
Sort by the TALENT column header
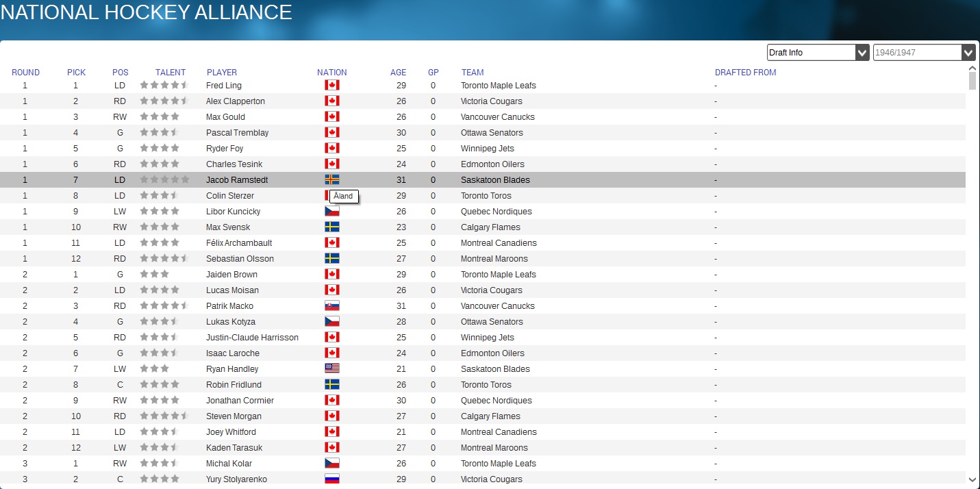click(171, 73)
